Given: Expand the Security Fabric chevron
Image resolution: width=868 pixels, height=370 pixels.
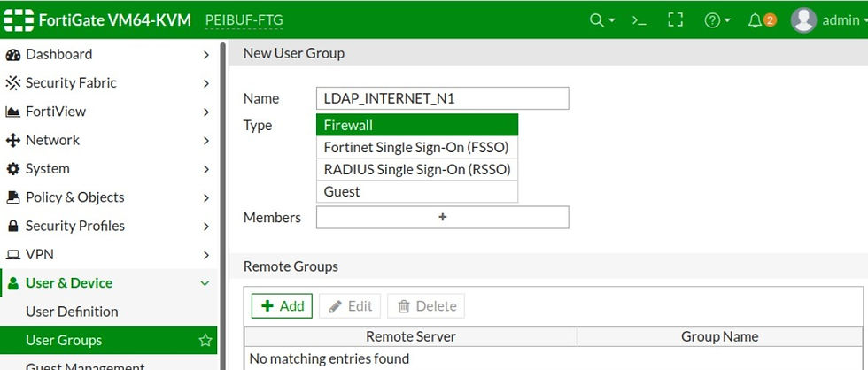Looking at the screenshot, I should click(205, 83).
